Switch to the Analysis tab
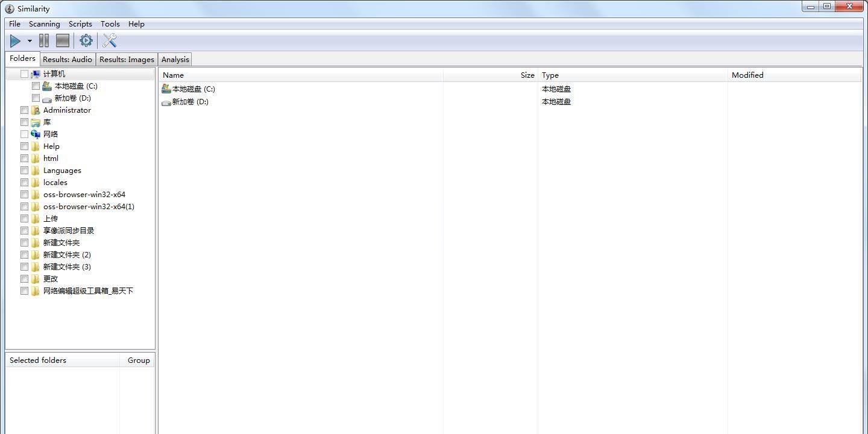The width and height of the screenshot is (868, 434). (x=175, y=60)
